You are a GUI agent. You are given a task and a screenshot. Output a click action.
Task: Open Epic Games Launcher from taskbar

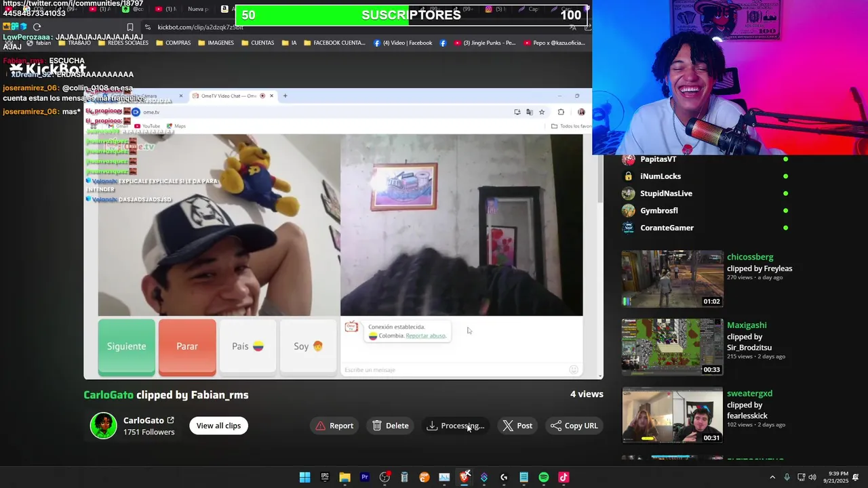[325, 477]
